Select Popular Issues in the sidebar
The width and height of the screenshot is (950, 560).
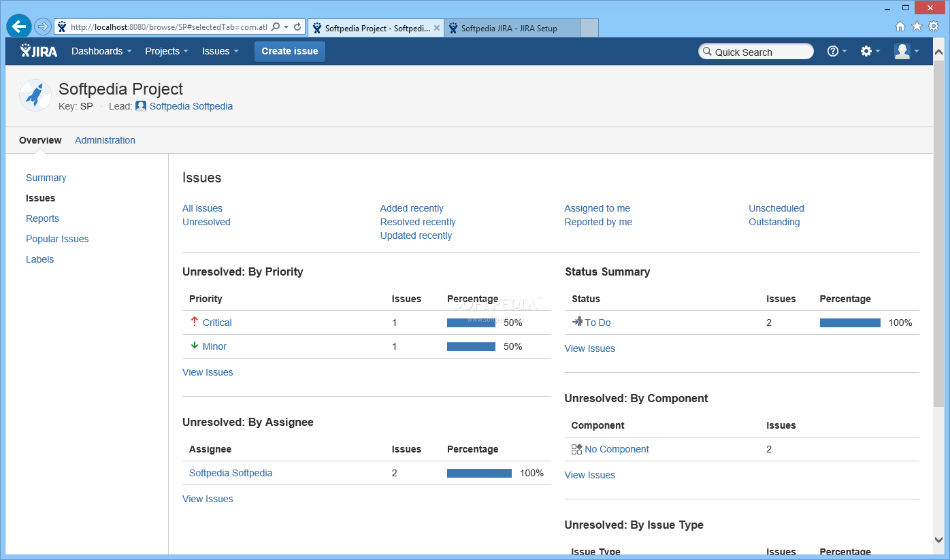[x=57, y=239]
